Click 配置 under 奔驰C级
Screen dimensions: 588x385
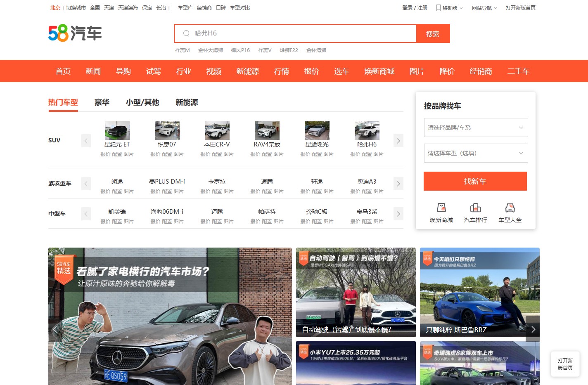tap(317, 222)
